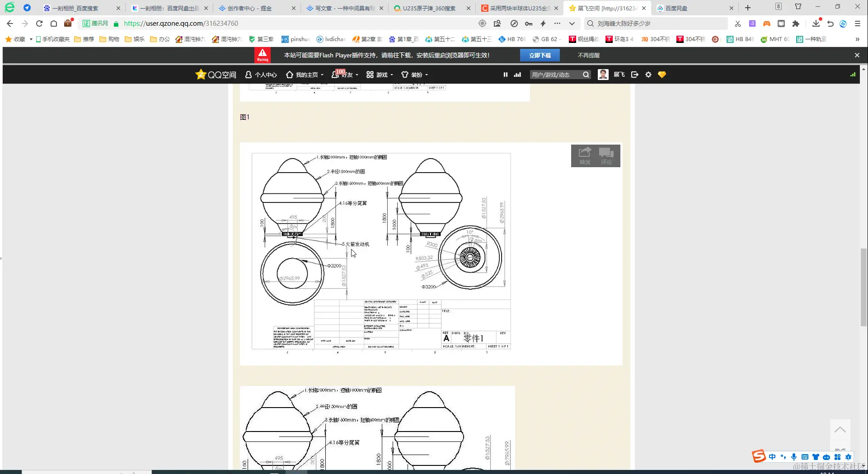Open a new browser tab
Screen dimensions: 868x474
point(748,8)
